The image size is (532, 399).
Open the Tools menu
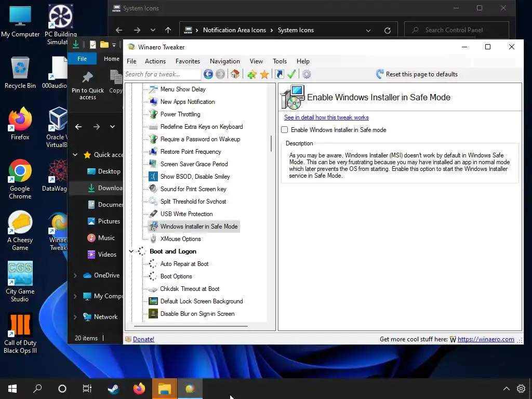coord(280,61)
